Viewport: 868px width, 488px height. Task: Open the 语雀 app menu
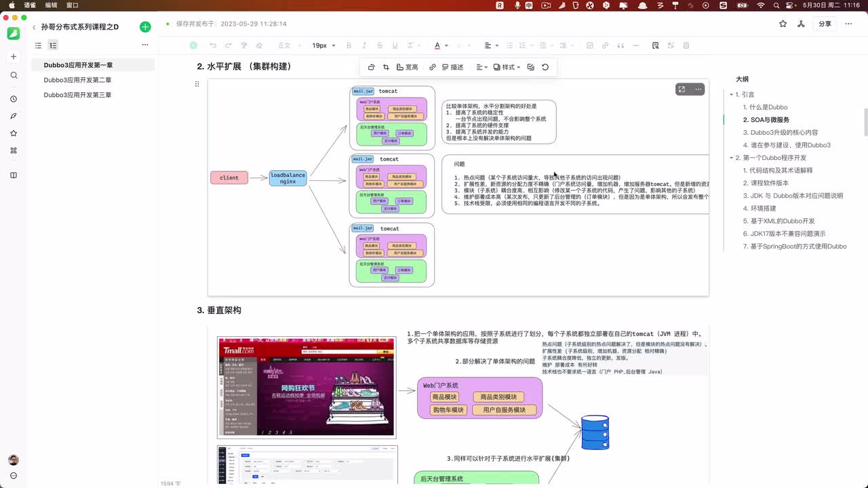tap(30, 5)
